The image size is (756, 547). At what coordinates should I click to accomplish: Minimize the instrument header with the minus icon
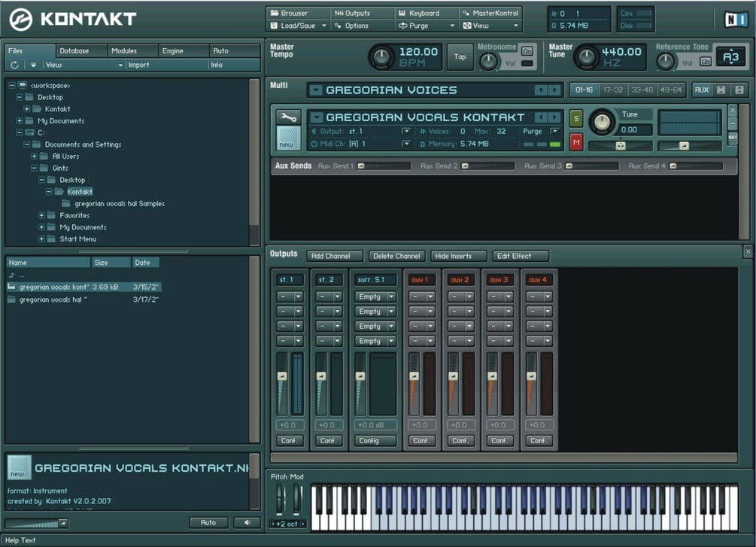[x=733, y=124]
